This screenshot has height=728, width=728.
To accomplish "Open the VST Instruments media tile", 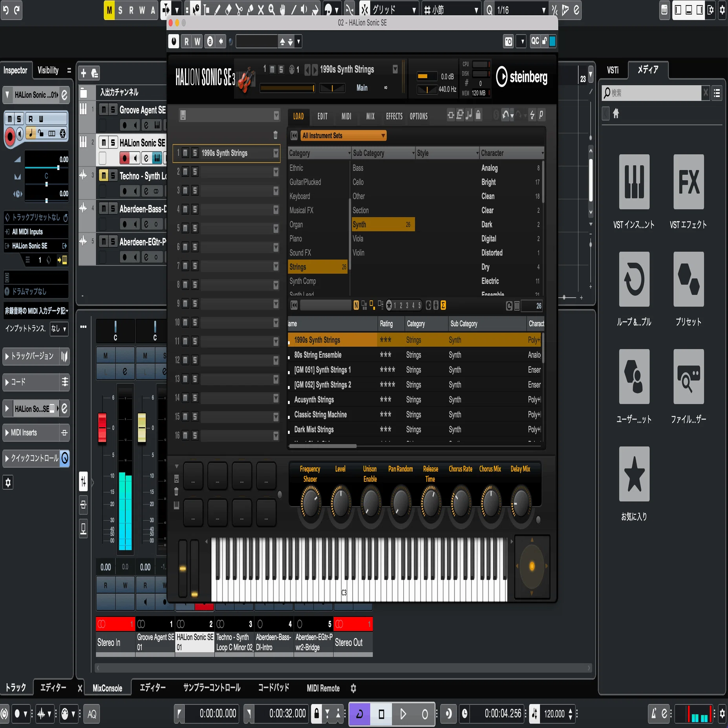I will point(634,182).
